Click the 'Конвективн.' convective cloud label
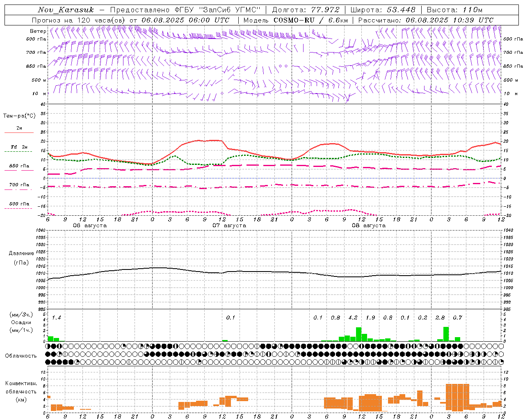Image resolution: width=525 pixels, height=420 pixels. point(21,383)
